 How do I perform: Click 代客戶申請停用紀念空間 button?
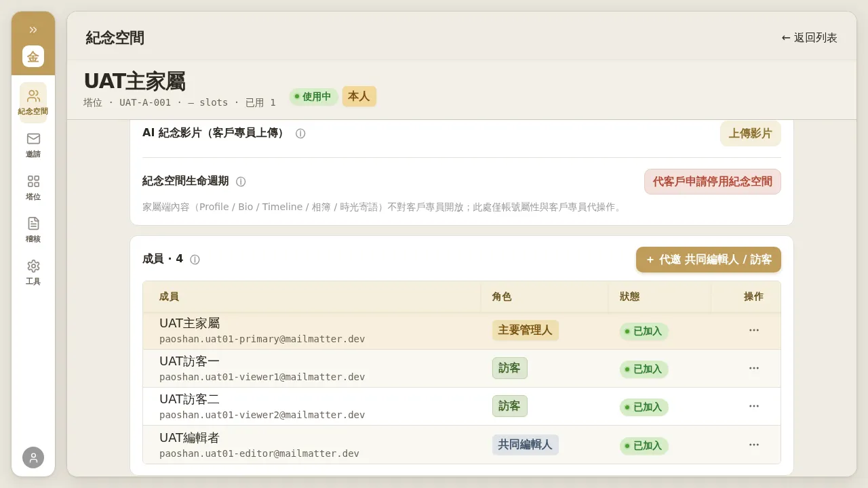tap(712, 182)
